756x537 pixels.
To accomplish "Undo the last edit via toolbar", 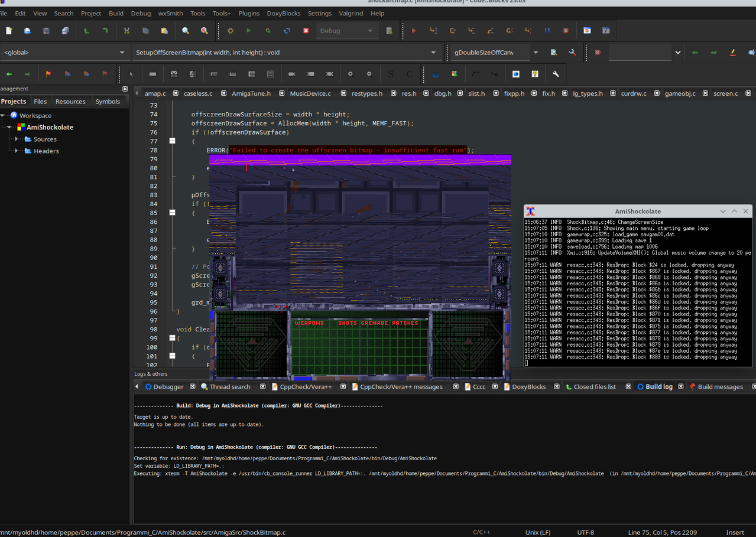I will click(x=86, y=31).
